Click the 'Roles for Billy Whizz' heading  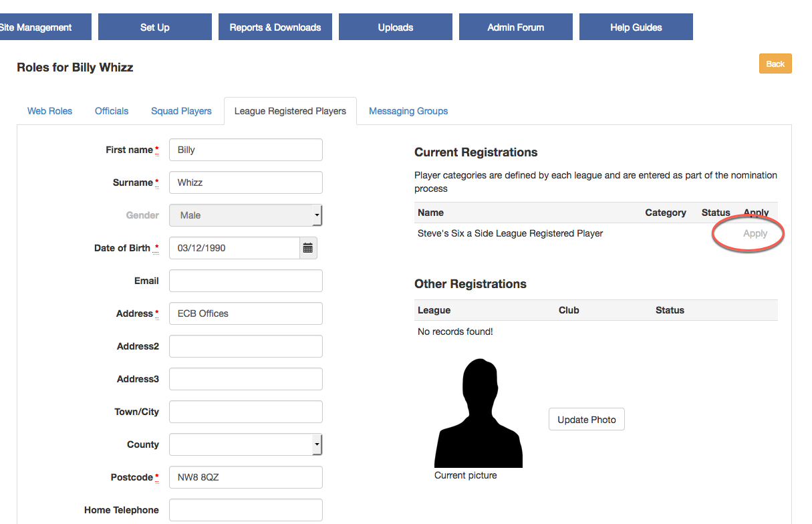tap(75, 68)
